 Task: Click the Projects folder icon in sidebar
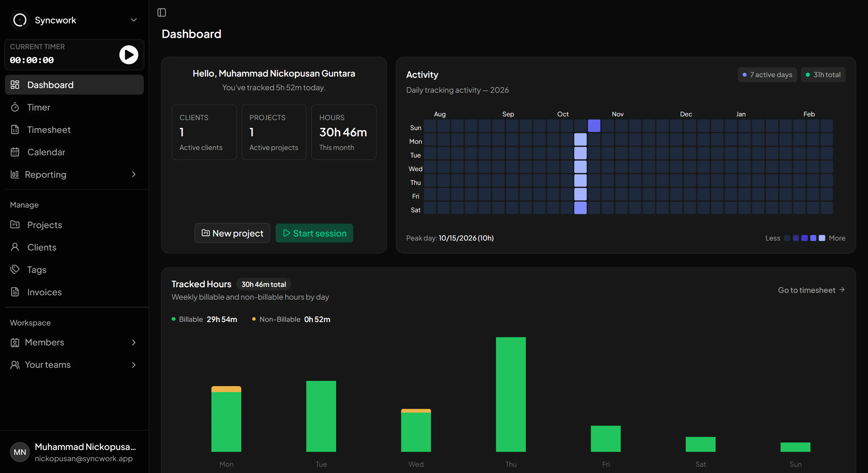point(15,225)
